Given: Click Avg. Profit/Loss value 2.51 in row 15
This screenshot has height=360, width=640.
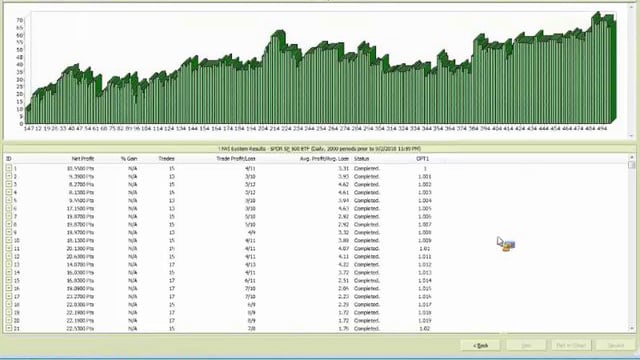Looking at the screenshot, I should click(x=343, y=280).
